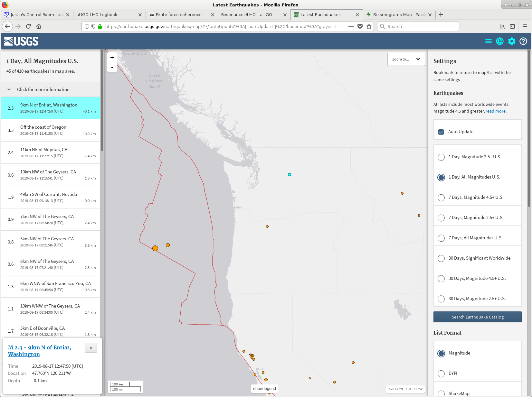The width and height of the screenshot is (532, 397).
Task: Click the cyan selected earthquake marker
Action: [x=290, y=175]
